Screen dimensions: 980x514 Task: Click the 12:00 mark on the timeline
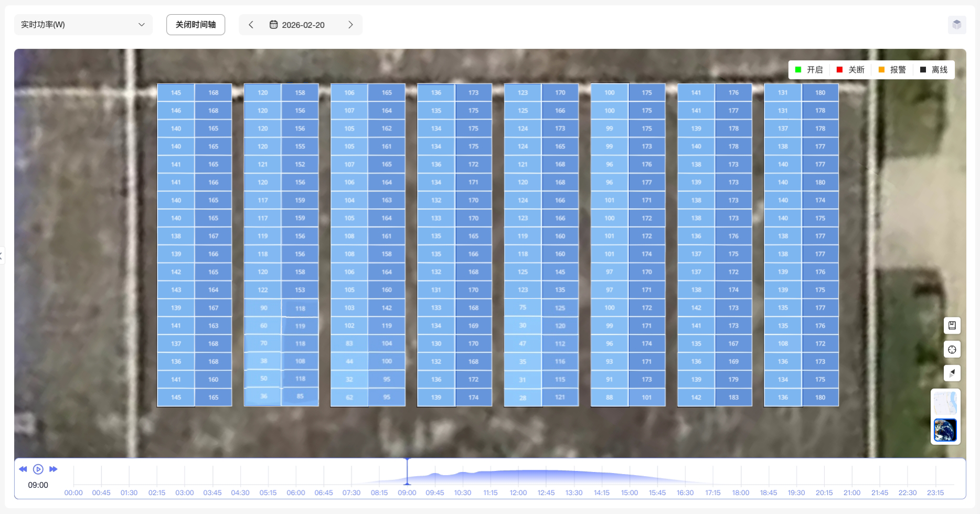coord(518,492)
